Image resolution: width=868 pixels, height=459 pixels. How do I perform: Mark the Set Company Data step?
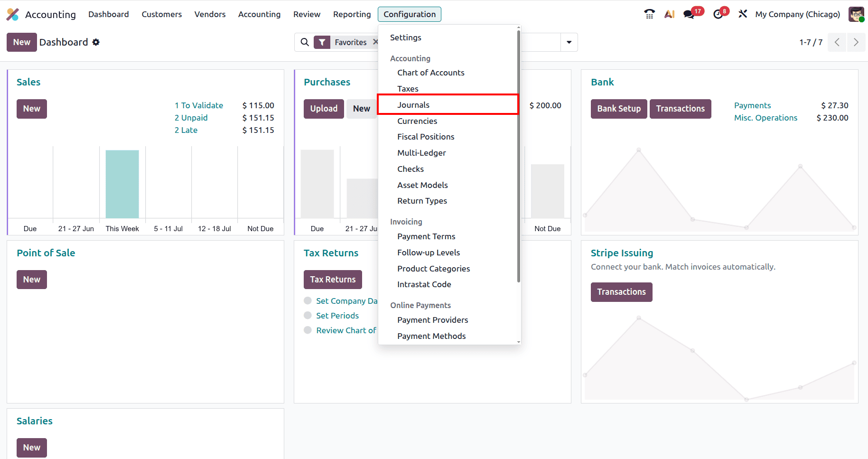coord(308,300)
